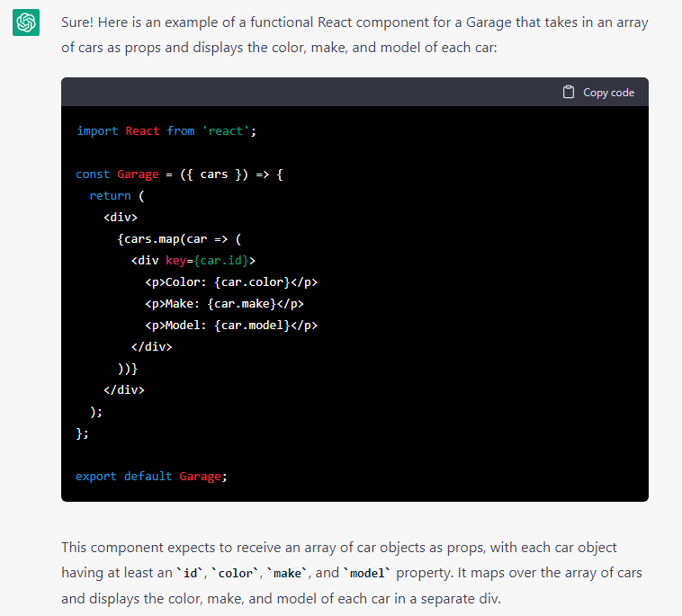682x616 pixels.
Task: Click the ChatGPT logo avatar
Action: [x=26, y=22]
